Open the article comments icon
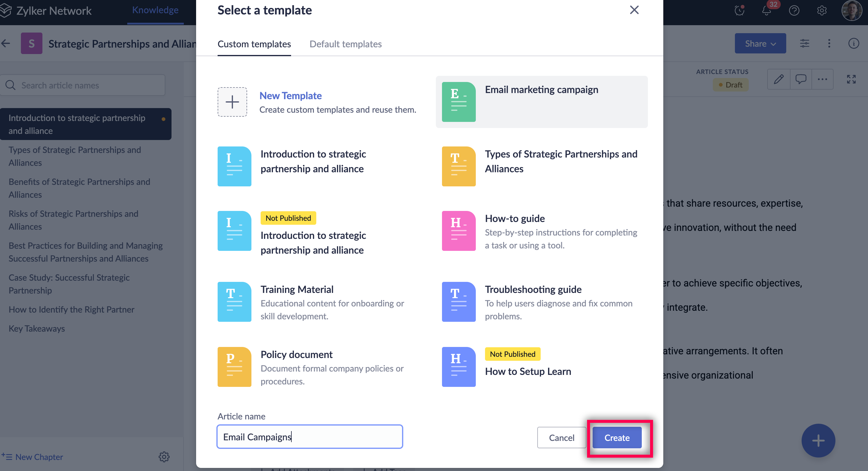 coord(801,80)
